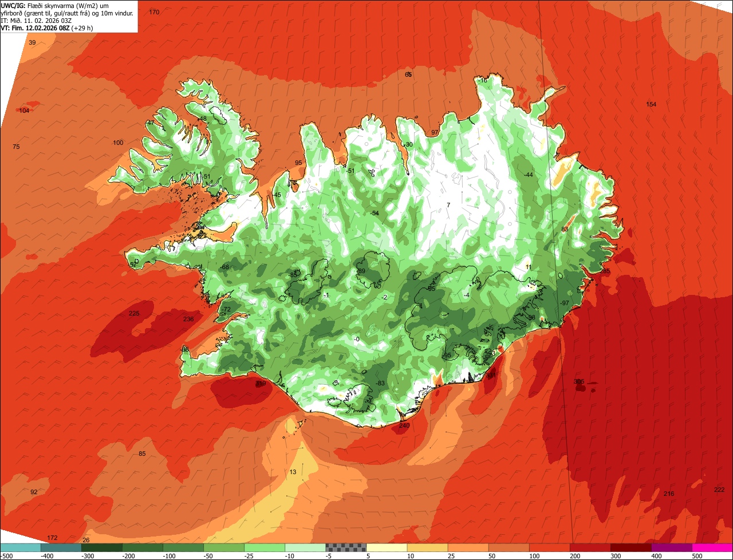
Task: Click the map value '-97'
Action: (565, 303)
